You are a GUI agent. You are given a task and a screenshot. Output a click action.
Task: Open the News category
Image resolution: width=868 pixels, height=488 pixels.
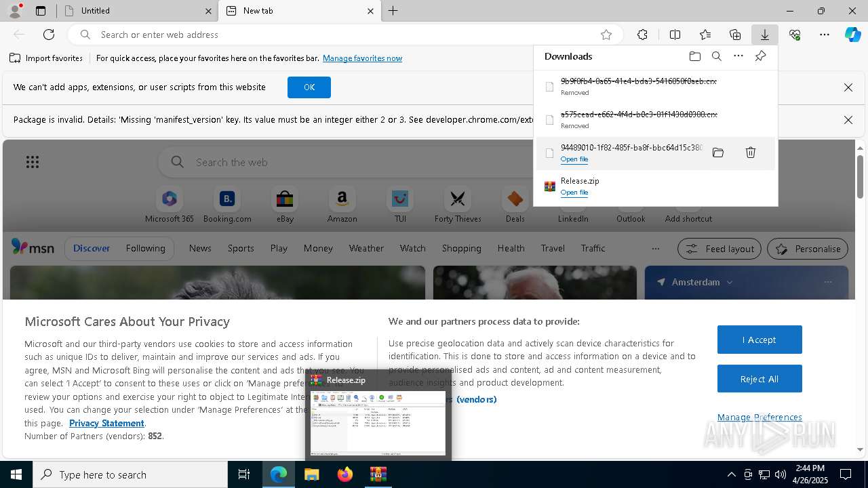pyautogui.click(x=200, y=248)
